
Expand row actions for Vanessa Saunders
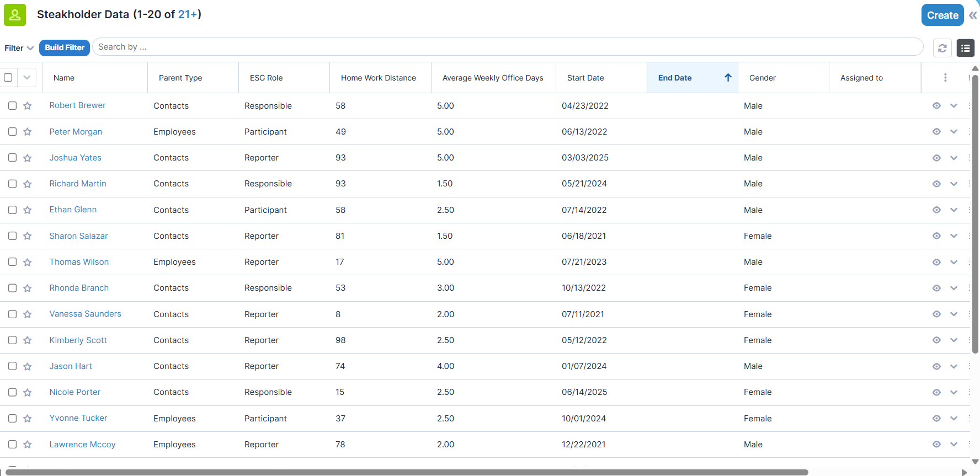[954, 314]
